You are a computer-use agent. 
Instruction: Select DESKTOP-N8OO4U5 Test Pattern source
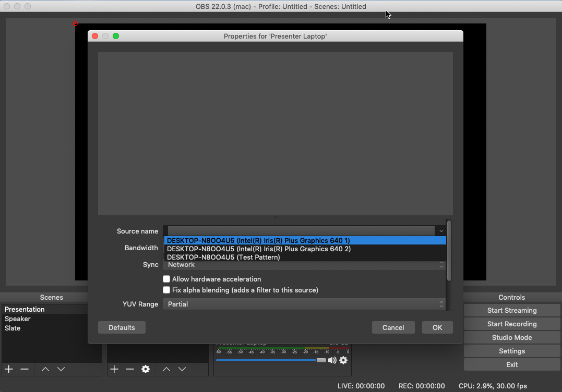tap(305, 257)
